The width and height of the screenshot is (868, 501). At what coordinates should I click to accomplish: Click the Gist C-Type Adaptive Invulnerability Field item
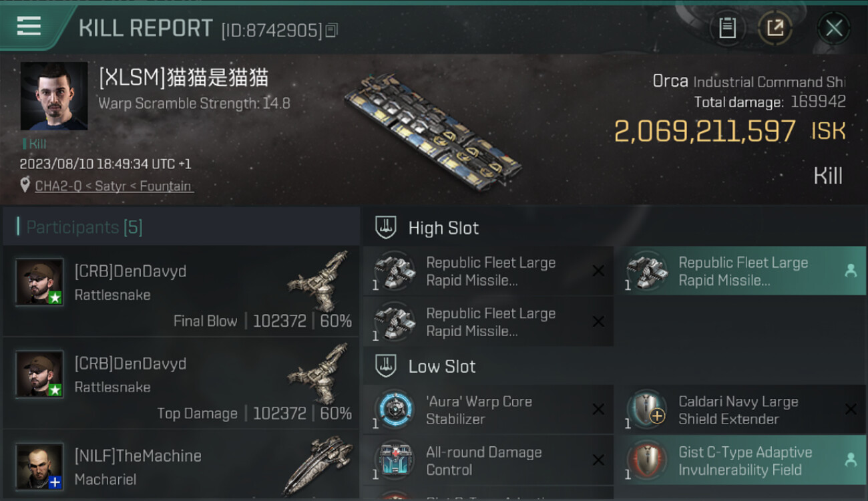coord(740,460)
